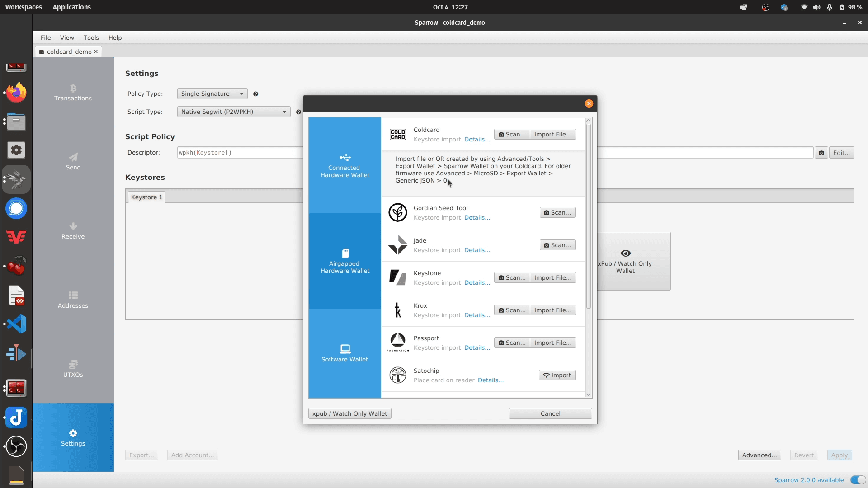
Task: Click the scrollbar down arrow
Action: pos(588,394)
